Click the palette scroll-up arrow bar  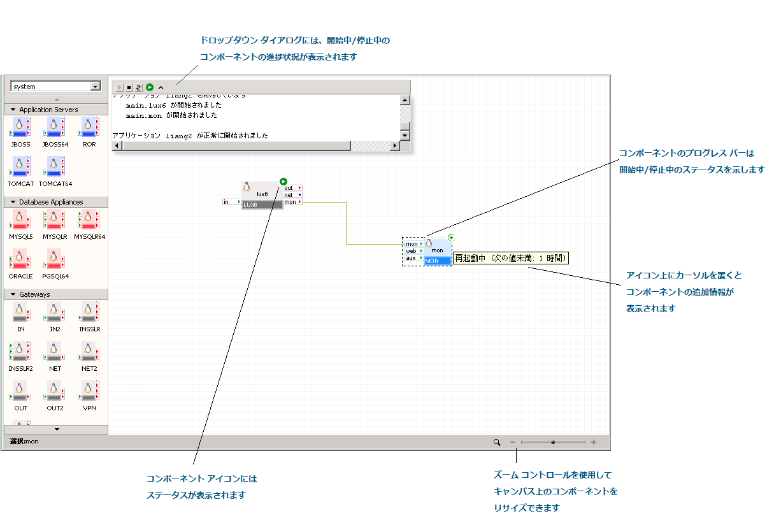click(x=56, y=99)
